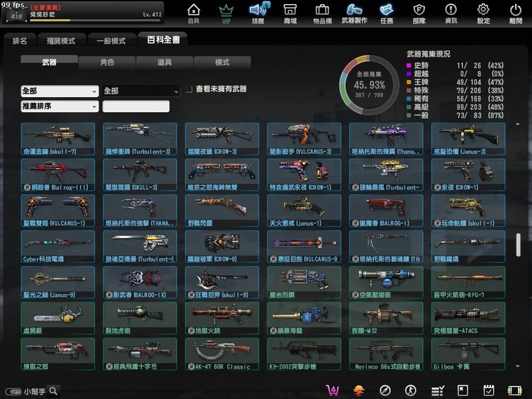Open the 首頁 home icon
This screenshot has height=399, width=532.
(x=194, y=12)
